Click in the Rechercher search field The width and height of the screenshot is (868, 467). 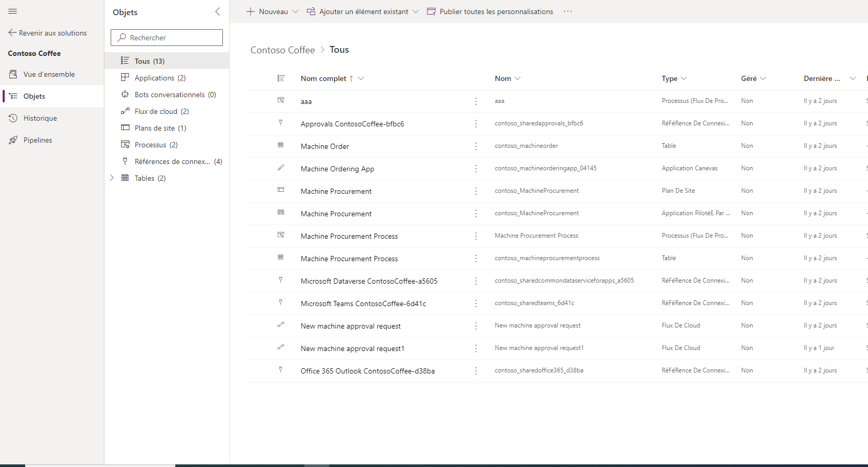point(167,38)
